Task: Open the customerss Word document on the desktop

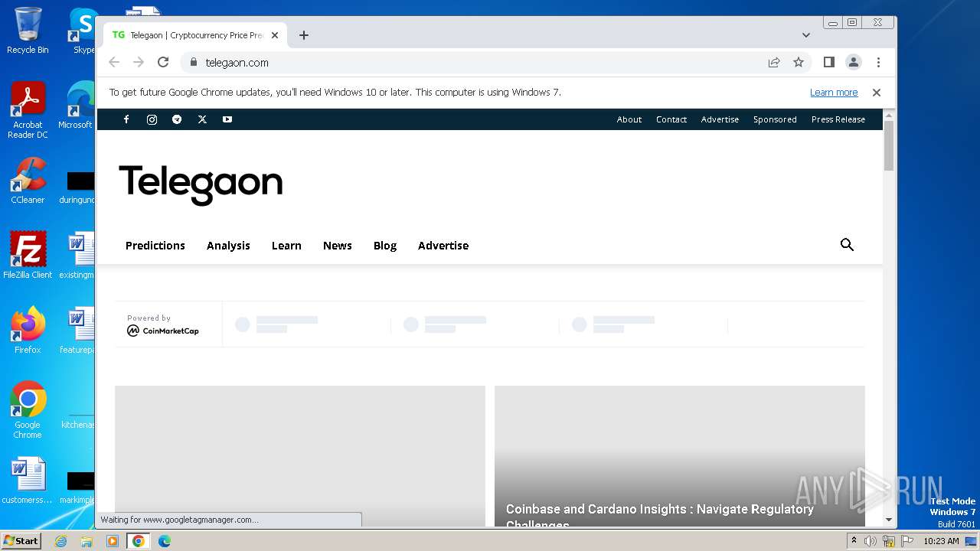Action: pyautogui.click(x=28, y=481)
